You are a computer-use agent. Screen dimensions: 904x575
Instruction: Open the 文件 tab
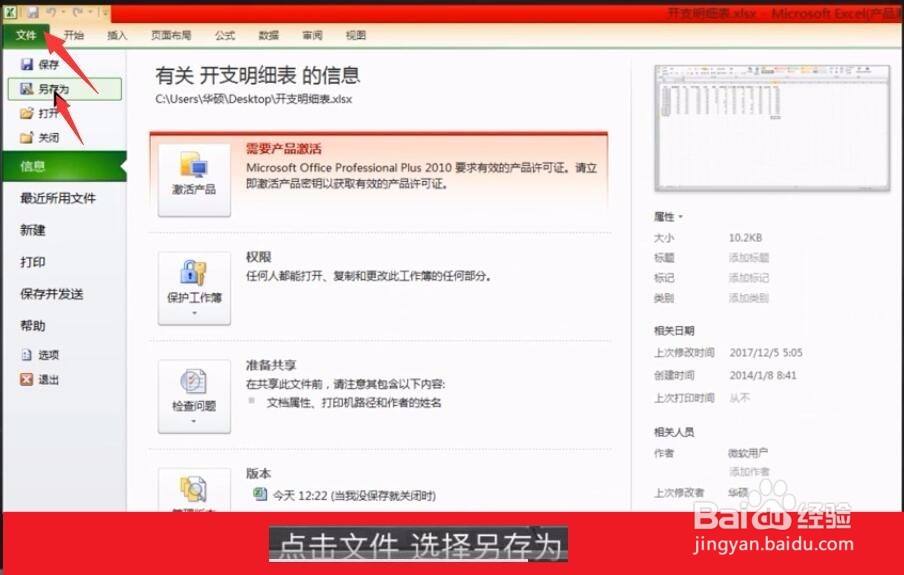point(25,35)
